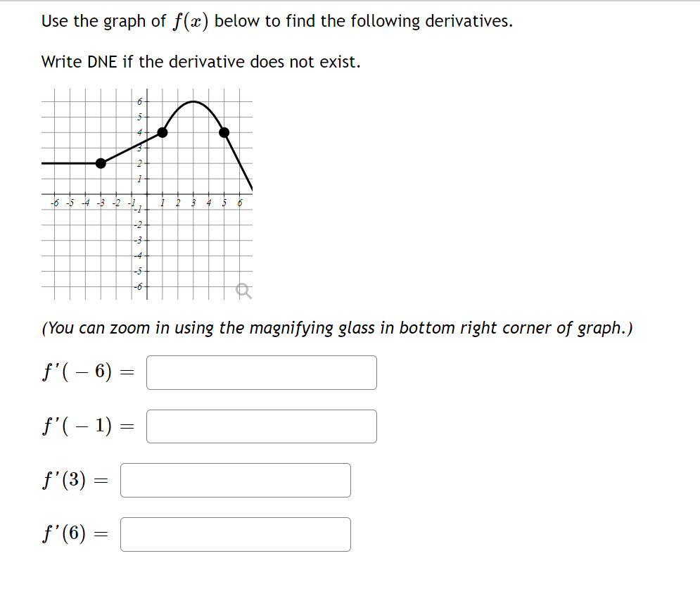Click inside the f'(3) answer box
The width and height of the screenshot is (700, 589).
(x=236, y=480)
